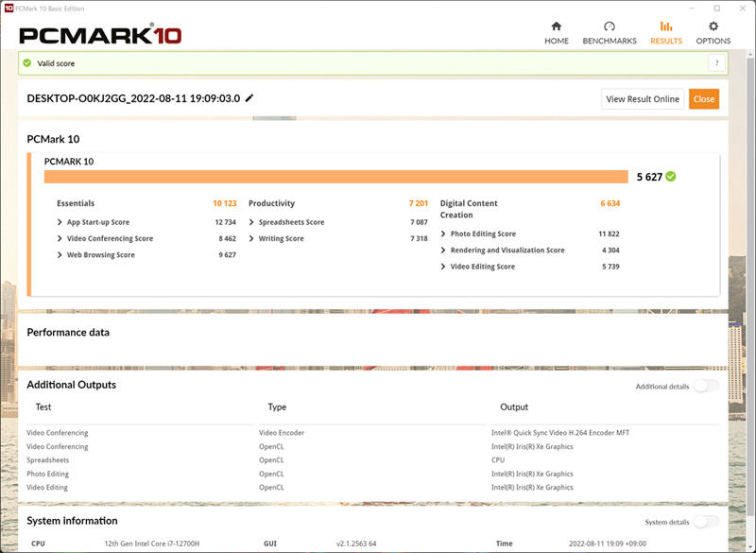
Task: Open the Options section
Action: pos(713,33)
